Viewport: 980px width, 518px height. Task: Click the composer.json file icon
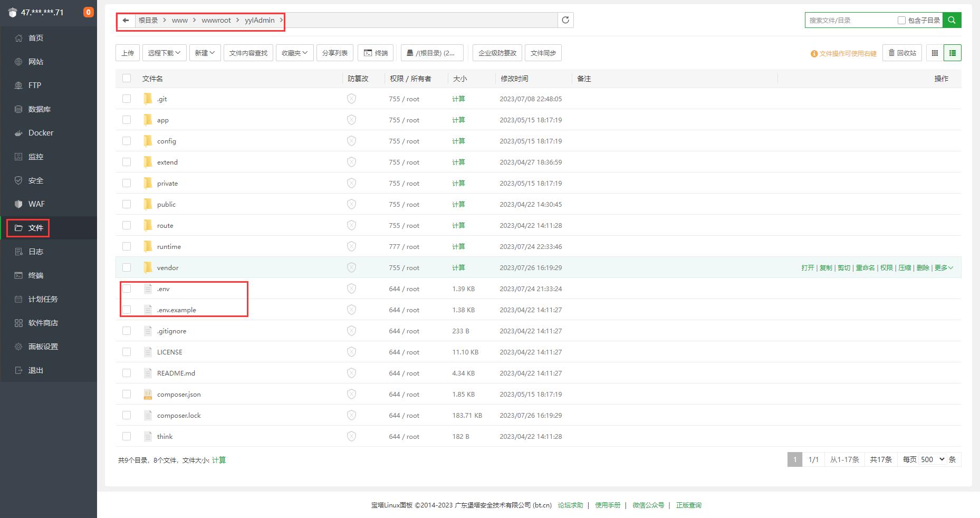coord(148,394)
